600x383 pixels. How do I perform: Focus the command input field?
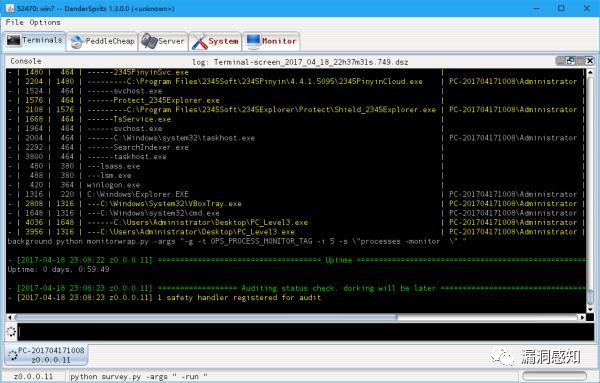click(x=305, y=331)
